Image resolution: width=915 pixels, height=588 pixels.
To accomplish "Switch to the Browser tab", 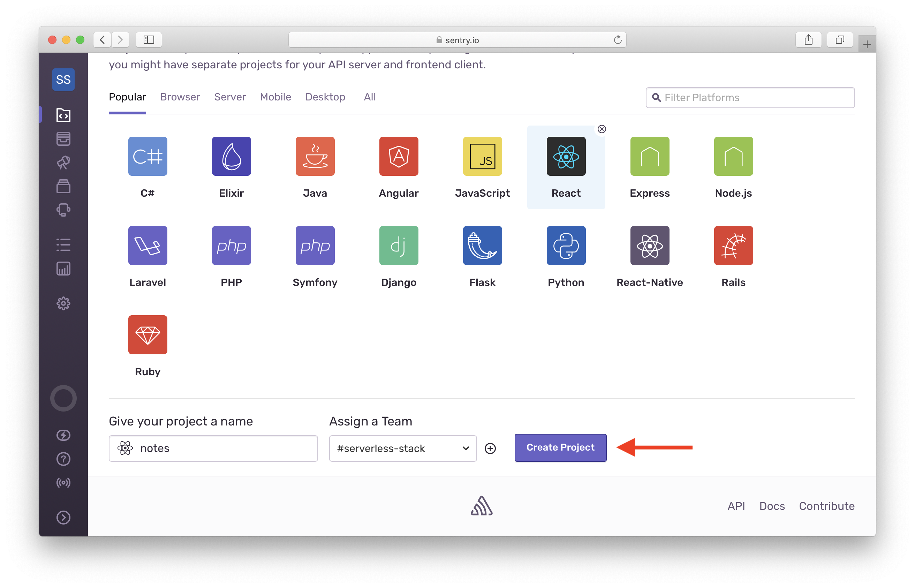I will click(179, 97).
